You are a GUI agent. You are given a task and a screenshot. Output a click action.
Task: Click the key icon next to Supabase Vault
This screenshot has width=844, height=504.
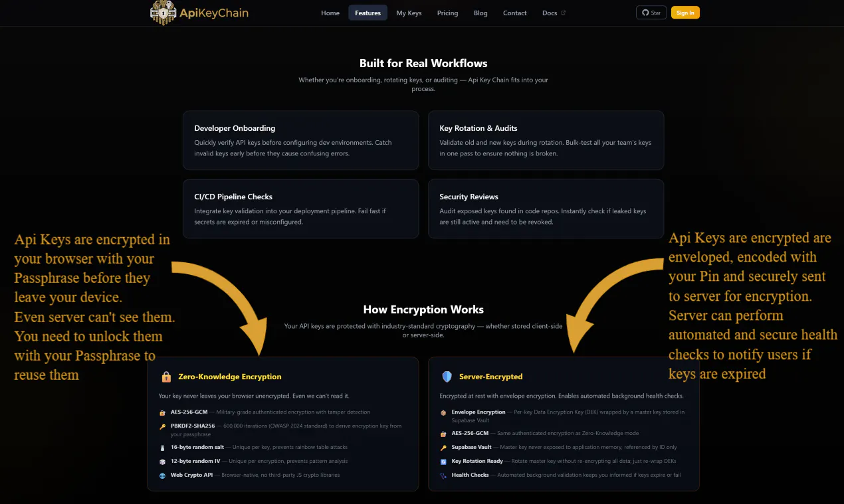pyautogui.click(x=444, y=448)
